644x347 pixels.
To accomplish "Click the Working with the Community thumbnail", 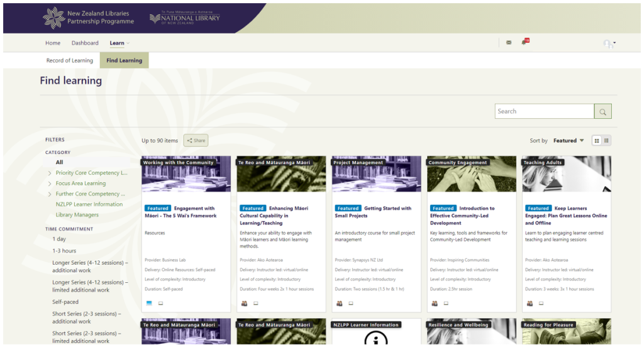I will coord(186,173).
